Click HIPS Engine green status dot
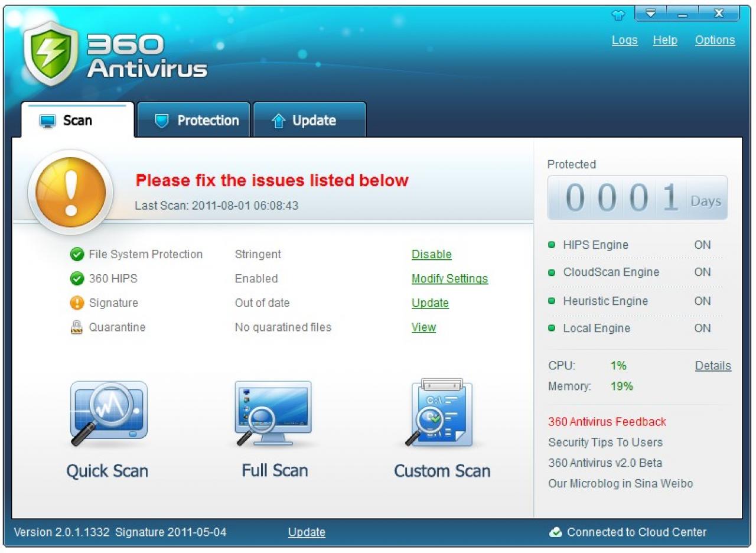Screen dimensions: 756x553 click(x=552, y=245)
